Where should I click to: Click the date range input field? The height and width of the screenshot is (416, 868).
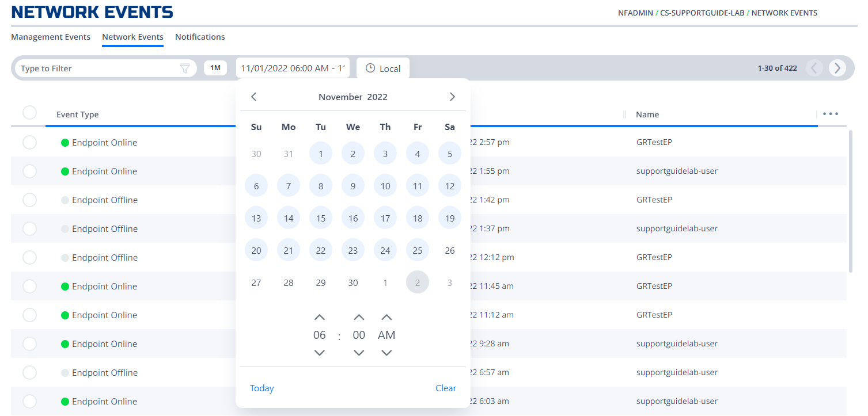[293, 68]
